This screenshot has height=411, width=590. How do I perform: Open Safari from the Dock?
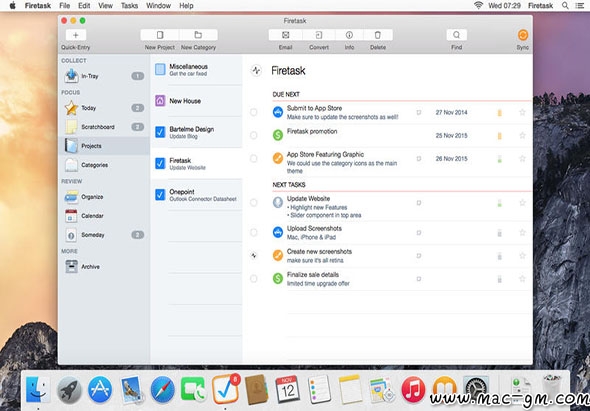coord(163,390)
